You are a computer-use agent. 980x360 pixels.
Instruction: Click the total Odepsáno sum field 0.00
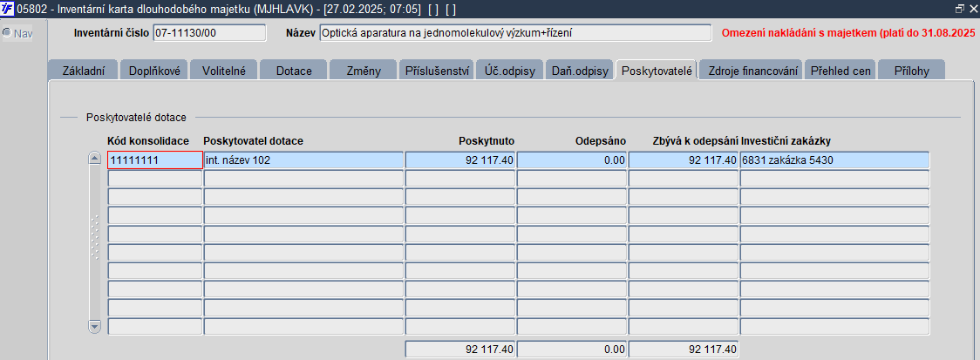point(572,350)
